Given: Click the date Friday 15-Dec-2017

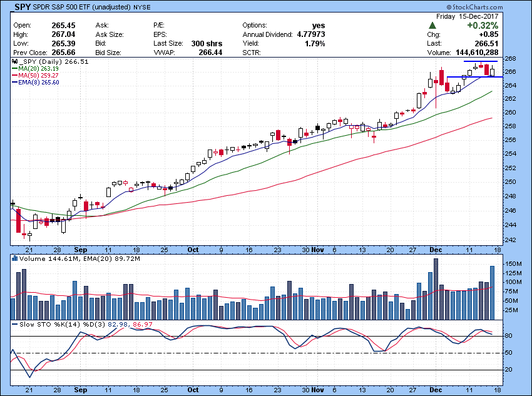Looking at the screenshot, I should 467,16.
